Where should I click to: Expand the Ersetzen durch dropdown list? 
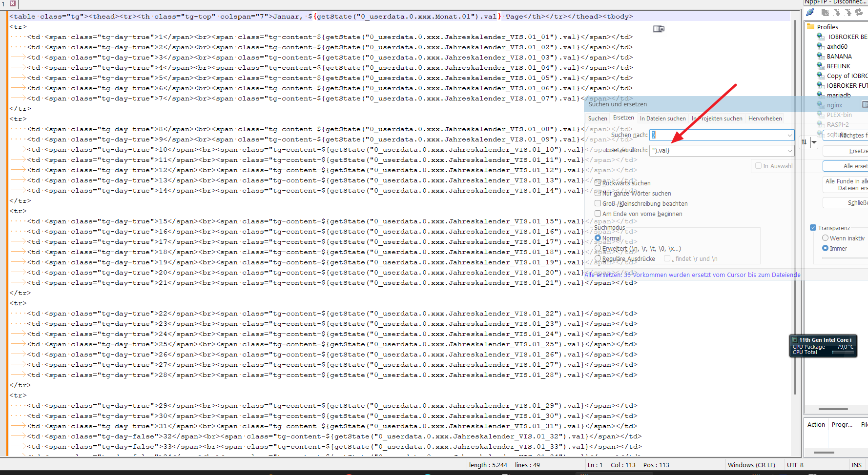789,151
